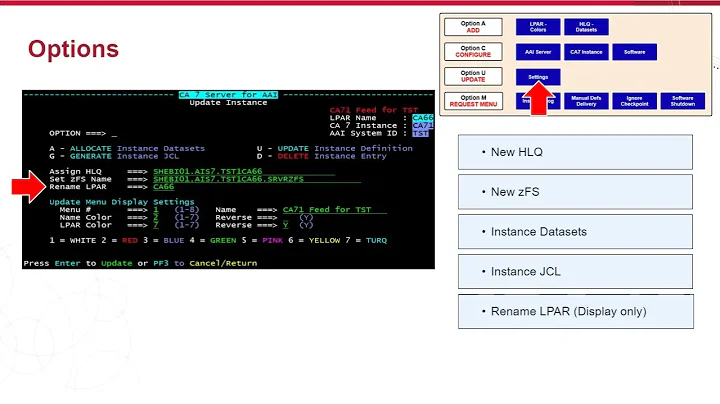
Task: Click the LPAR Name value CA66
Action: [x=422, y=118]
